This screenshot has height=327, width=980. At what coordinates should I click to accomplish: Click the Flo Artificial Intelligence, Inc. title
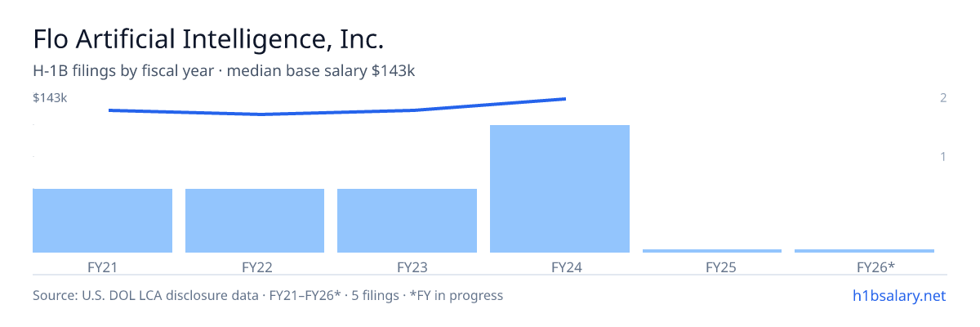(x=208, y=39)
